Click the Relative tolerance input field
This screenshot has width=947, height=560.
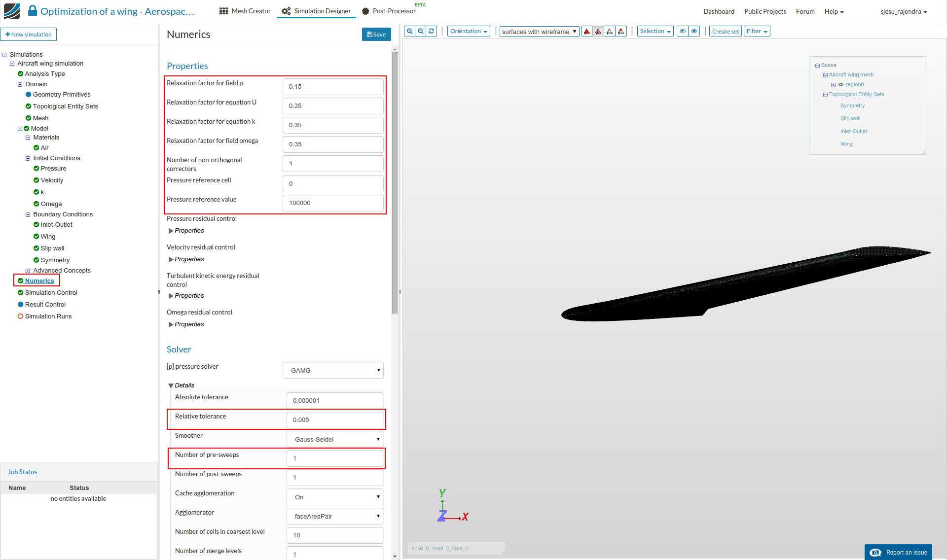pos(334,420)
